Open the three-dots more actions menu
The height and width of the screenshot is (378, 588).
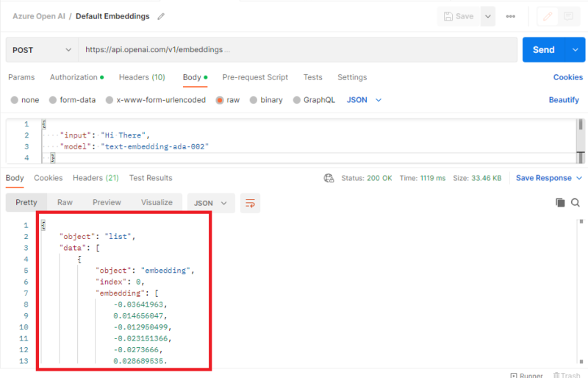pyautogui.click(x=510, y=16)
